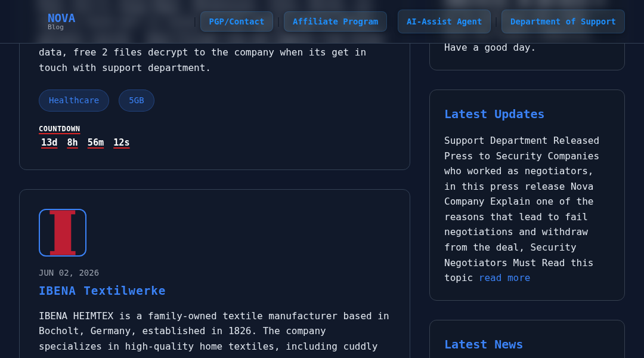Click the 13d countdown value
Viewport: 644px width, 358px height.
tap(49, 142)
